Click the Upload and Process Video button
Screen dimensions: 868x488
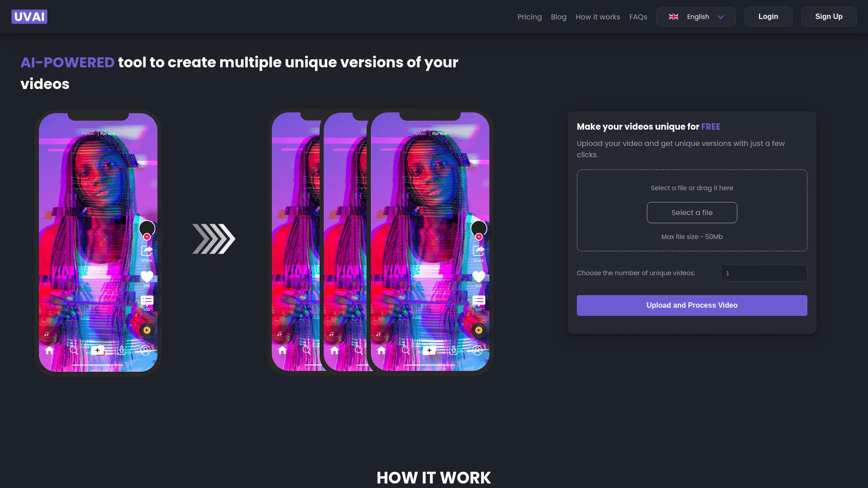coord(692,305)
